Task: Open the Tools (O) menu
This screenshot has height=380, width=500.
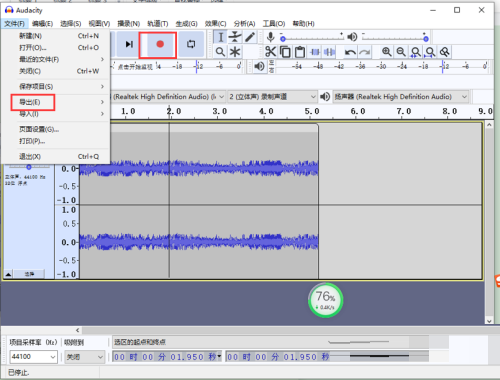Action: 274,24
